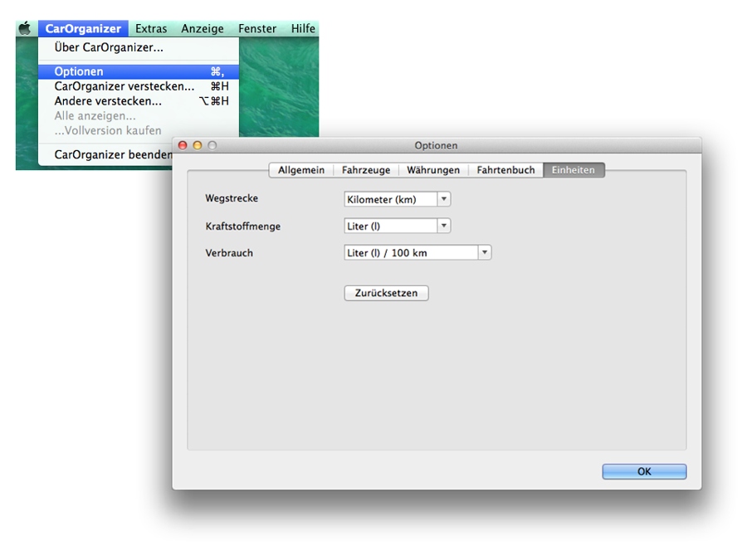This screenshot has height=560, width=747.
Task: Switch to the Fahrzeuge tab
Action: pos(366,170)
